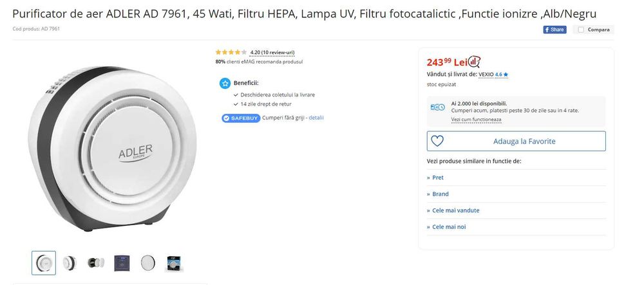Select the dark control panel thumbnail
644x285 pixels.
[121, 262]
